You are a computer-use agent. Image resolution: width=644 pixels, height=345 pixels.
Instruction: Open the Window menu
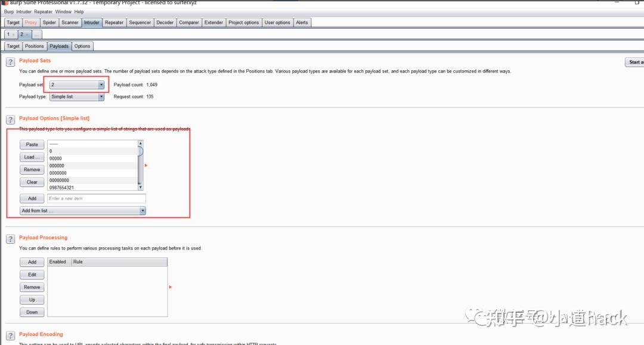tap(63, 12)
